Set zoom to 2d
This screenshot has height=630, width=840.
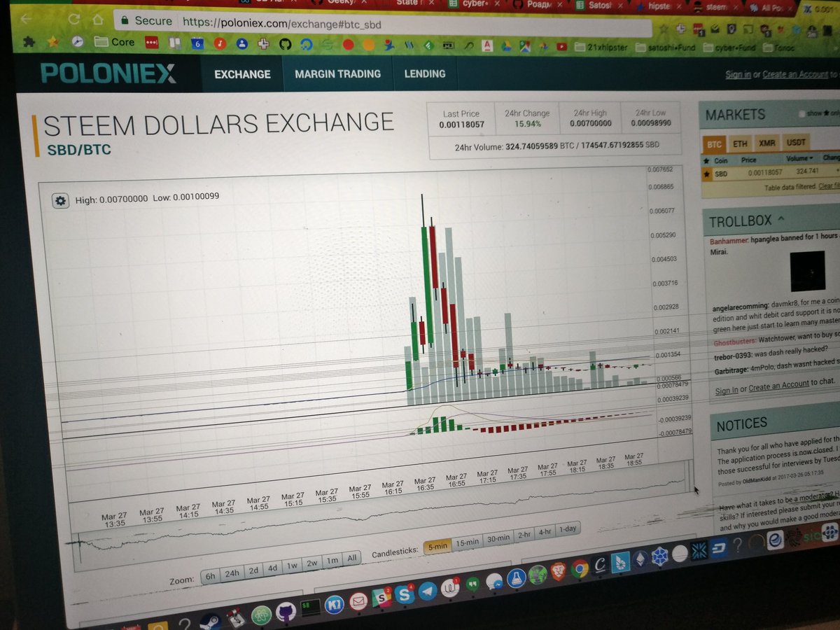253,571
